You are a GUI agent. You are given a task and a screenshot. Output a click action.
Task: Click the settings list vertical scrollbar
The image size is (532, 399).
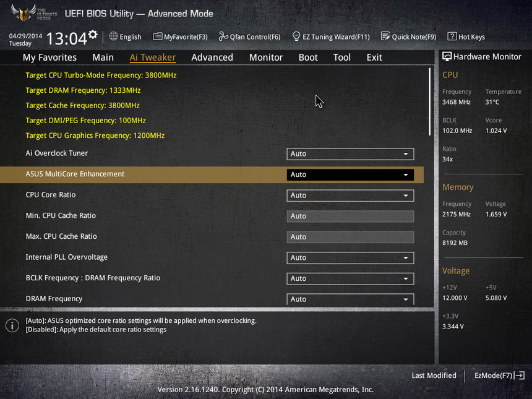[429, 102]
